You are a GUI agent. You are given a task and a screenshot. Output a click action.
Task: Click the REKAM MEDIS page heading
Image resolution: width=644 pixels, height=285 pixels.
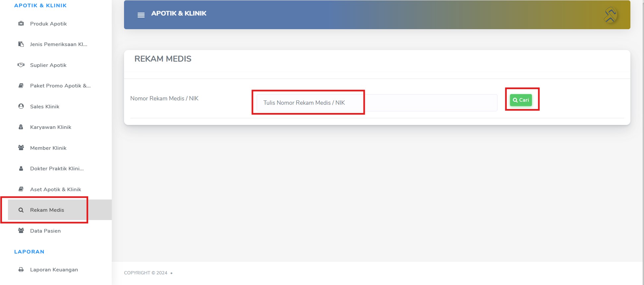163,59
